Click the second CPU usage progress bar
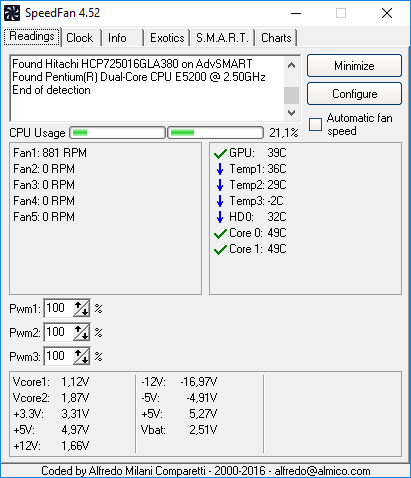 coord(215,133)
